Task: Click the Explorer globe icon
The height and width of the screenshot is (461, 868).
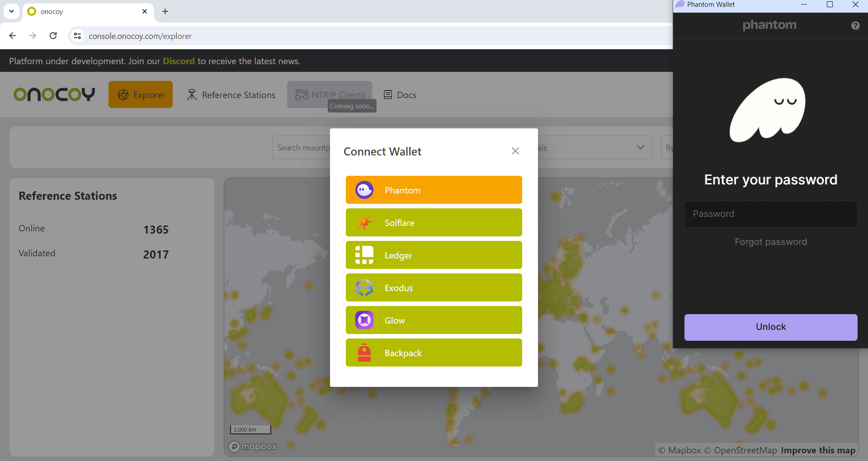Action: 123,94
